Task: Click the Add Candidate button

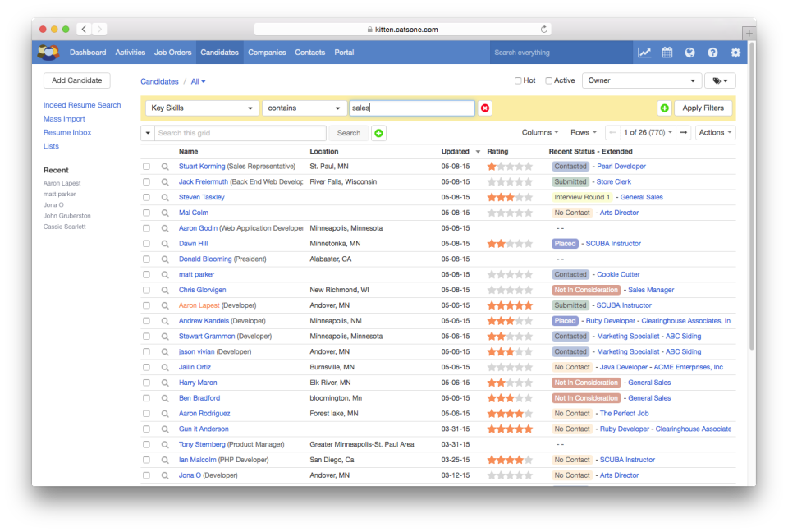Action: point(77,80)
